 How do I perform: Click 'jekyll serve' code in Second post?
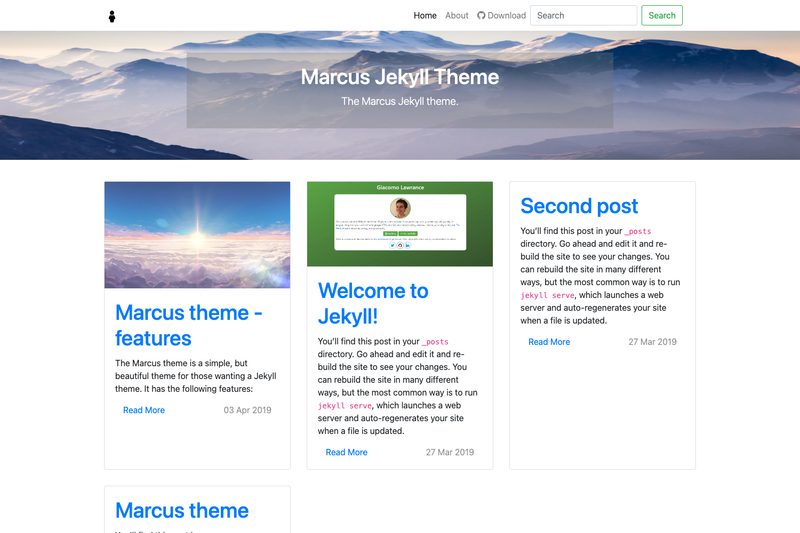point(547,295)
